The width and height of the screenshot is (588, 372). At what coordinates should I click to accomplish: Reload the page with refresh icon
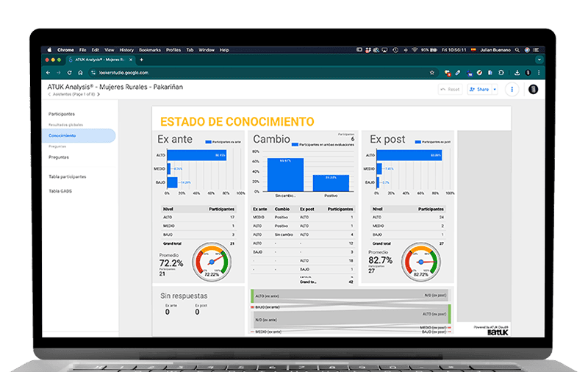tap(68, 73)
